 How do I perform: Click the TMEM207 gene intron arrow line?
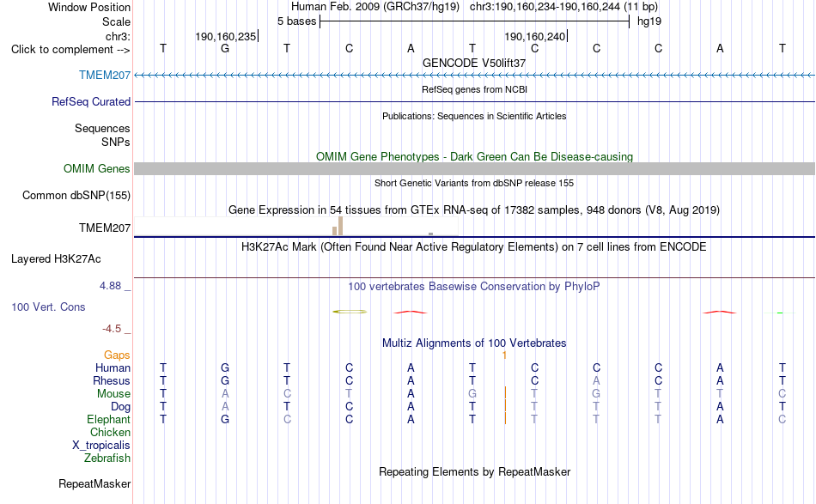click(474, 76)
